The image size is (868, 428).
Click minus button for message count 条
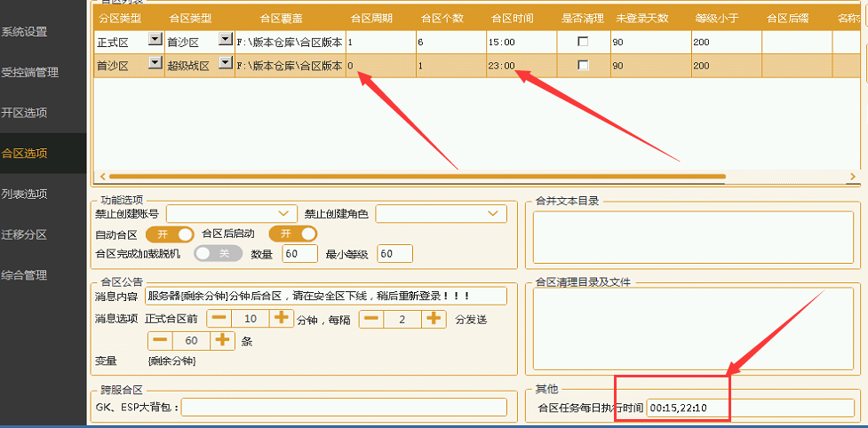160,340
